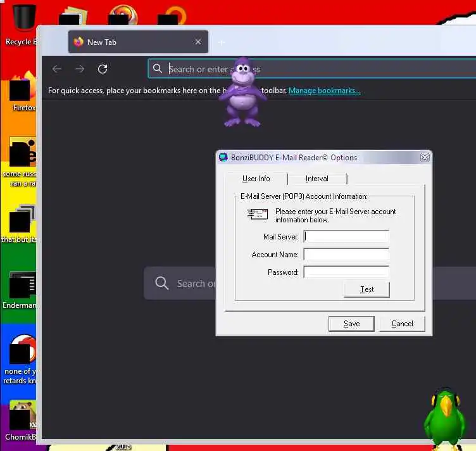The height and width of the screenshot is (451, 476).
Task: Switch to the Interval tab
Action: click(x=317, y=179)
